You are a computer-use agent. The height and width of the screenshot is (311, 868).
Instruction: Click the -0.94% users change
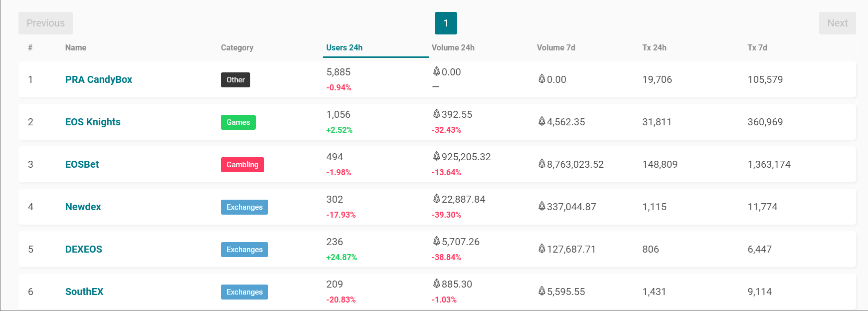click(339, 87)
